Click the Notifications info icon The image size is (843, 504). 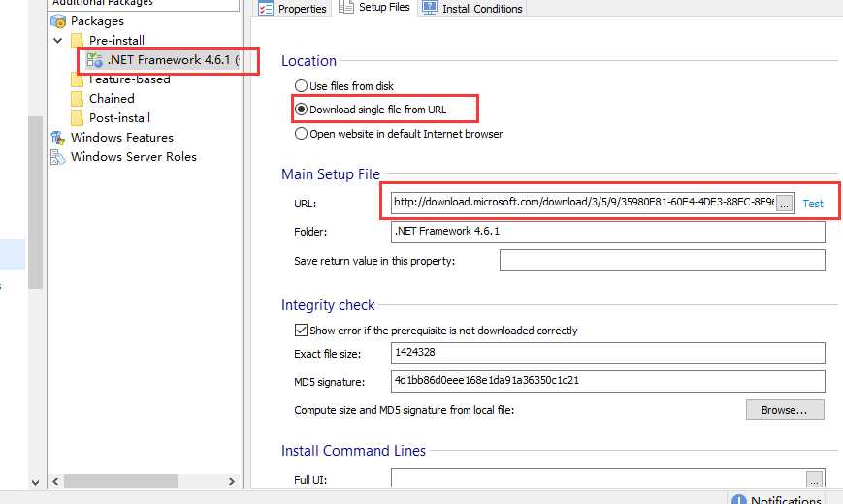click(739, 500)
